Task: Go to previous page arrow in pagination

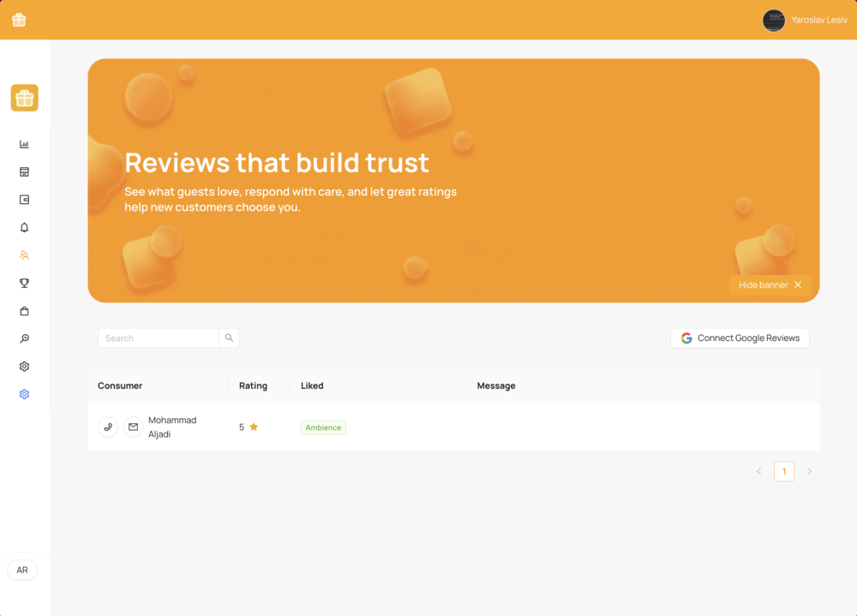Action: click(x=758, y=471)
